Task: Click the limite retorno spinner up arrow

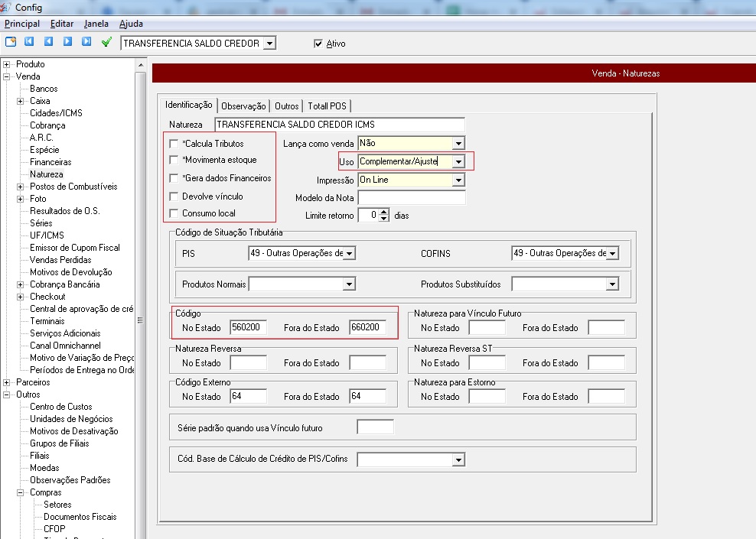Action: click(384, 212)
